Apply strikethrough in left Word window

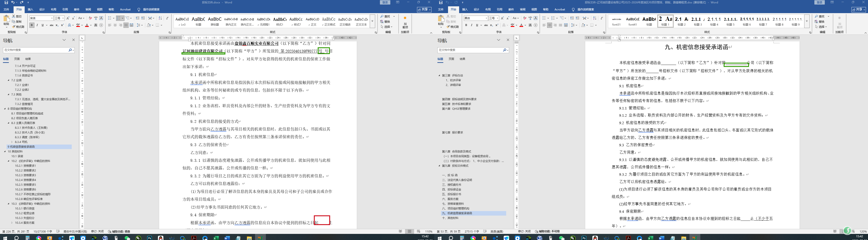tap(52, 25)
